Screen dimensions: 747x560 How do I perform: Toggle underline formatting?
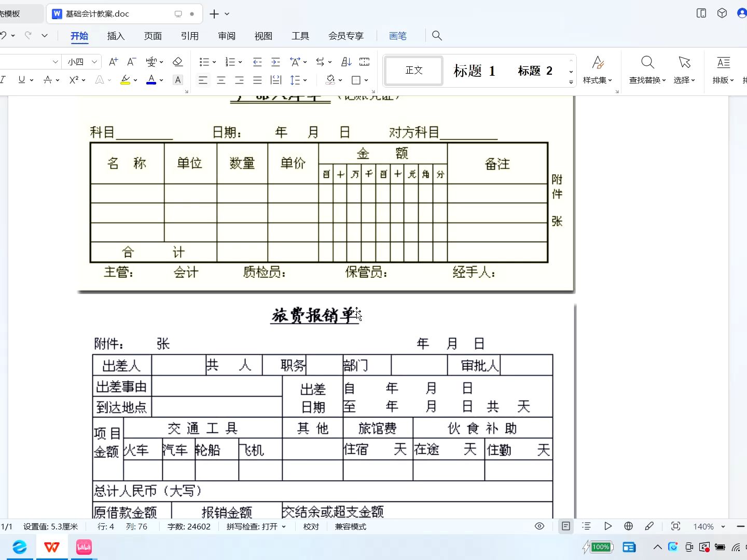(22, 80)
